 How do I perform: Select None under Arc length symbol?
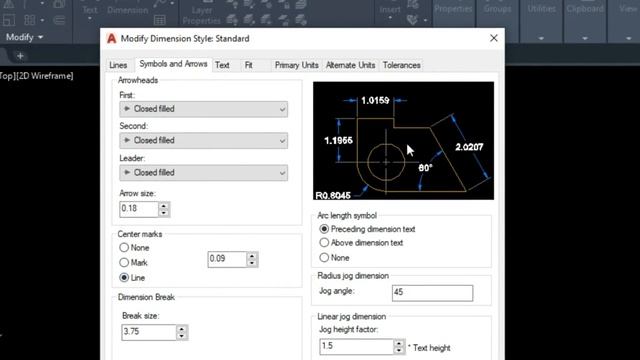[324, 258]
